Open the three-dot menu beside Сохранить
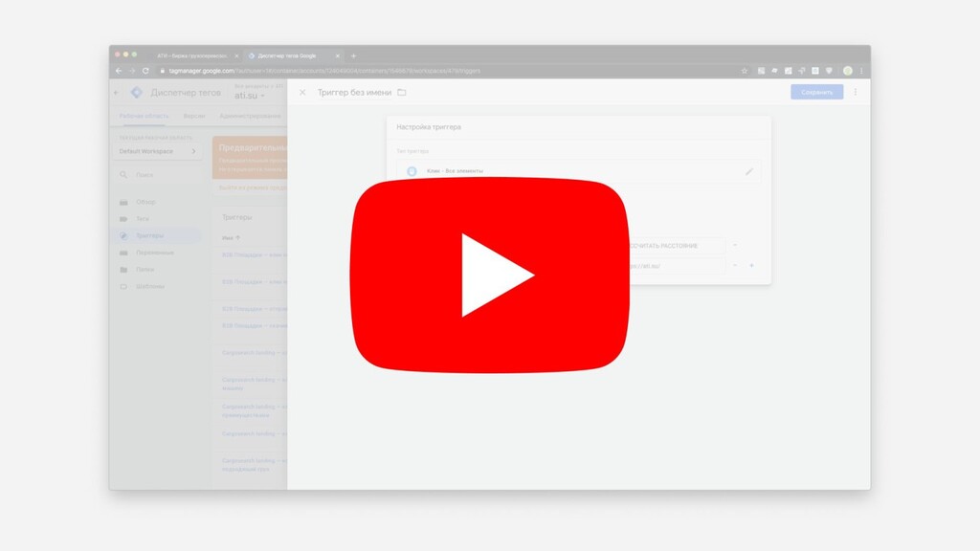Image resolution: width=980 pixels, height=551 pixels. 856,92
